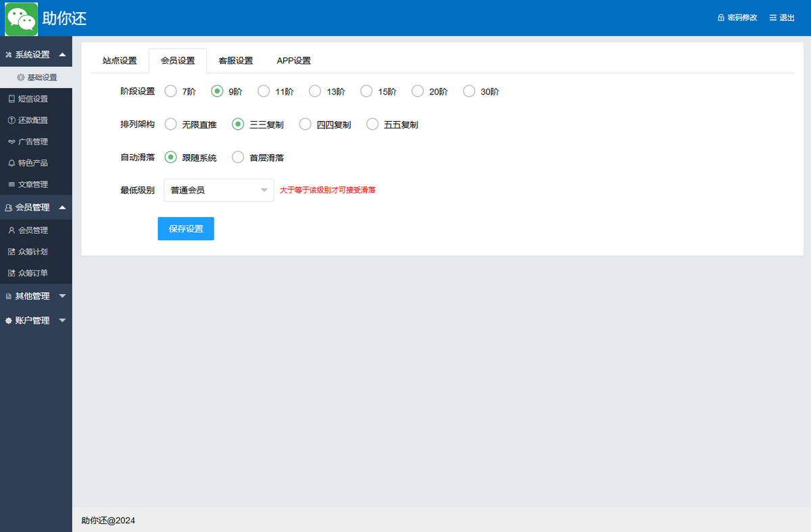
Task: Choose the 四四复制 radio option
Action: 305,124
